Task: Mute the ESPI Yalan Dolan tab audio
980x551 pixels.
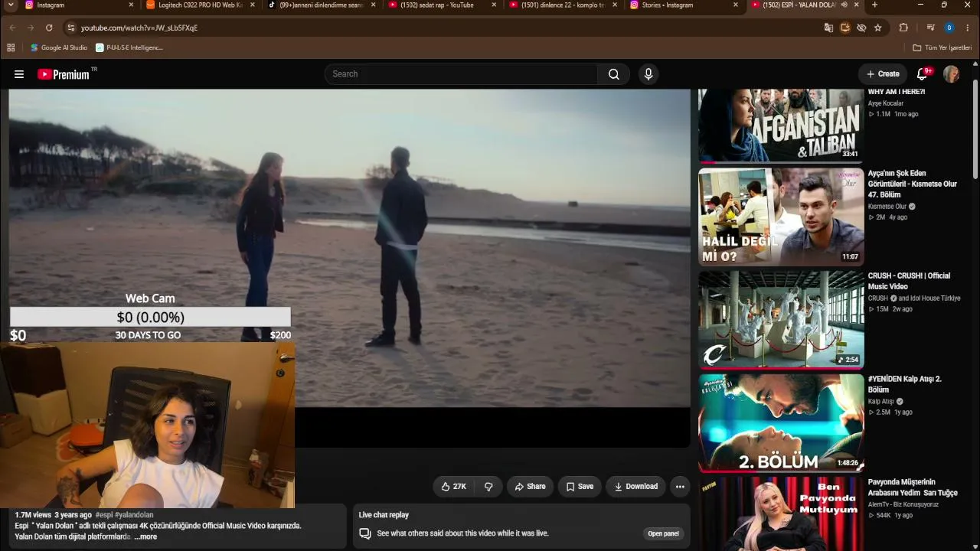Action: [x=844, y=5]
